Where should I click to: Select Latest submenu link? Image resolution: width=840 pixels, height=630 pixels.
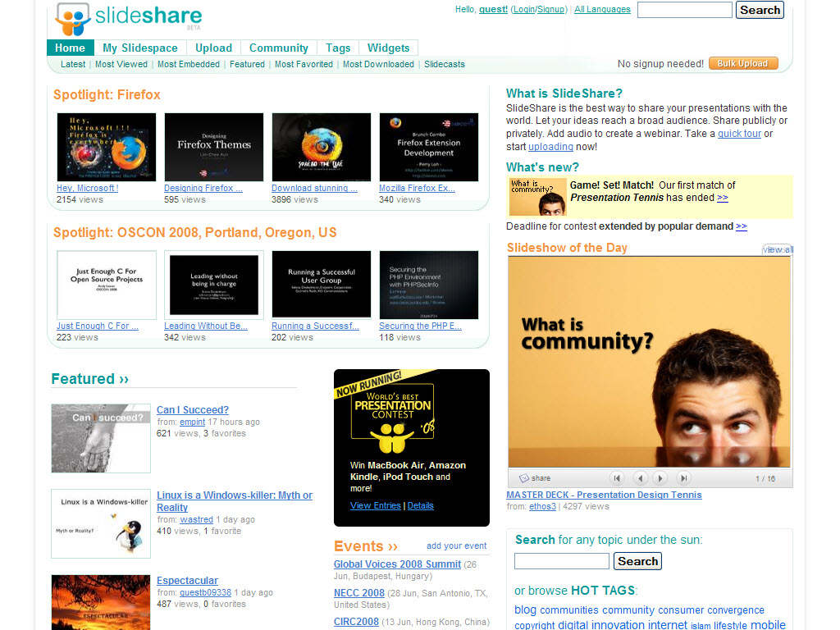(73, 64)
